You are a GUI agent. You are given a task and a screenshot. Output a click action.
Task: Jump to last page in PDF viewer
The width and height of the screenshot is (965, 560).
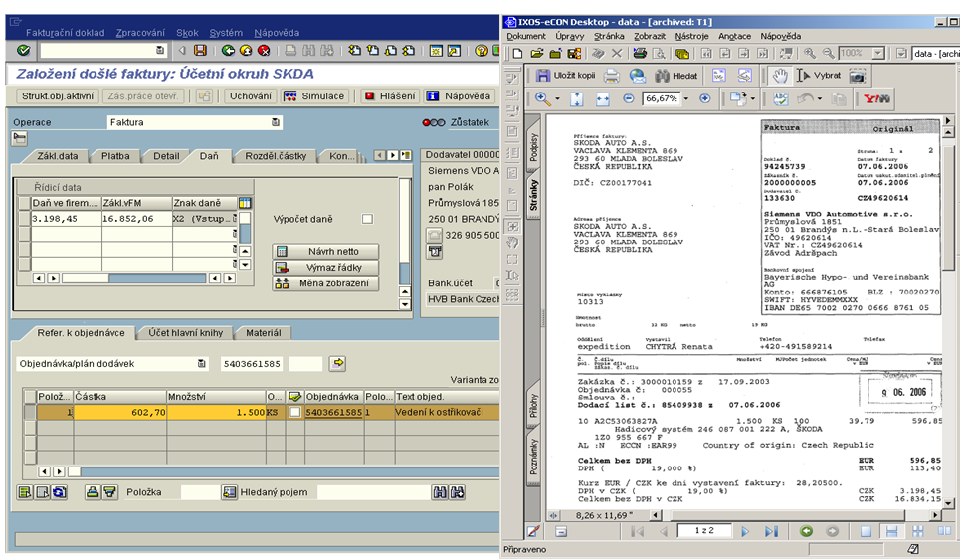coord(771,532)
